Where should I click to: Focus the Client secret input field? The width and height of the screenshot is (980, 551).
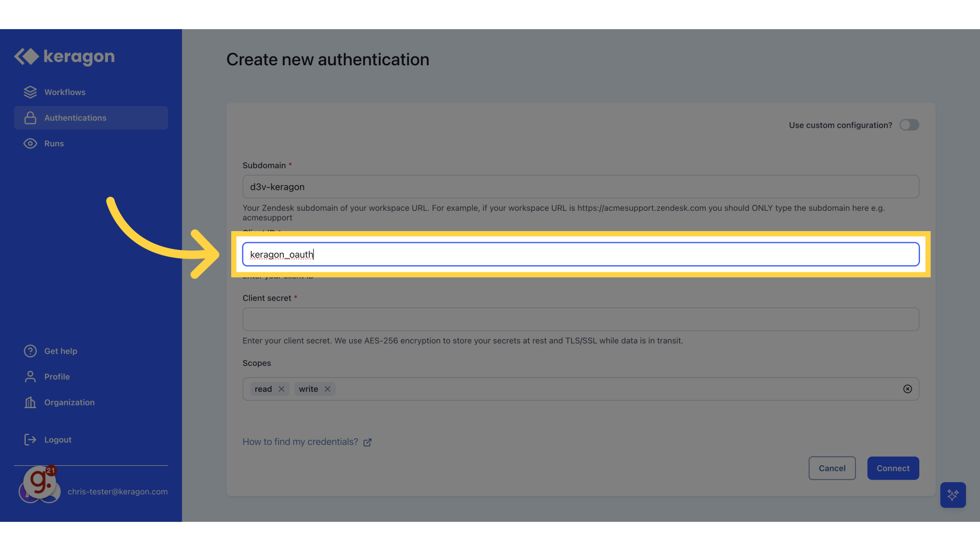[580, 319]
